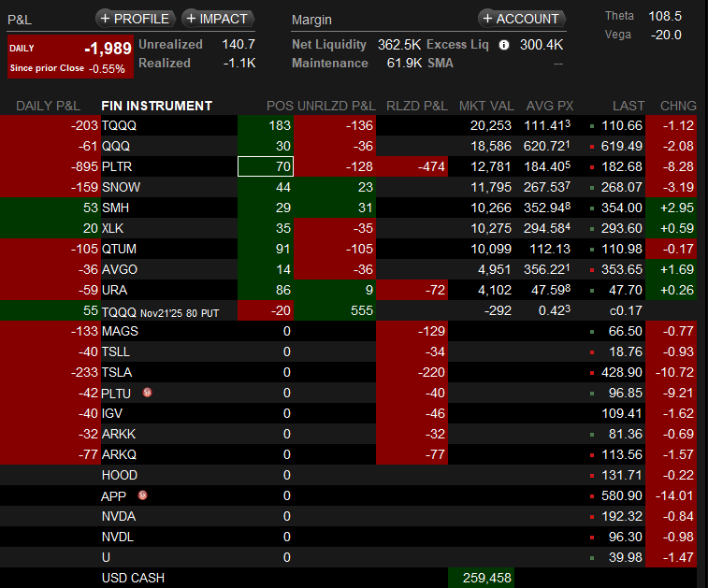Click the PLTR realized P&L -474

click(x=412, y=166)
